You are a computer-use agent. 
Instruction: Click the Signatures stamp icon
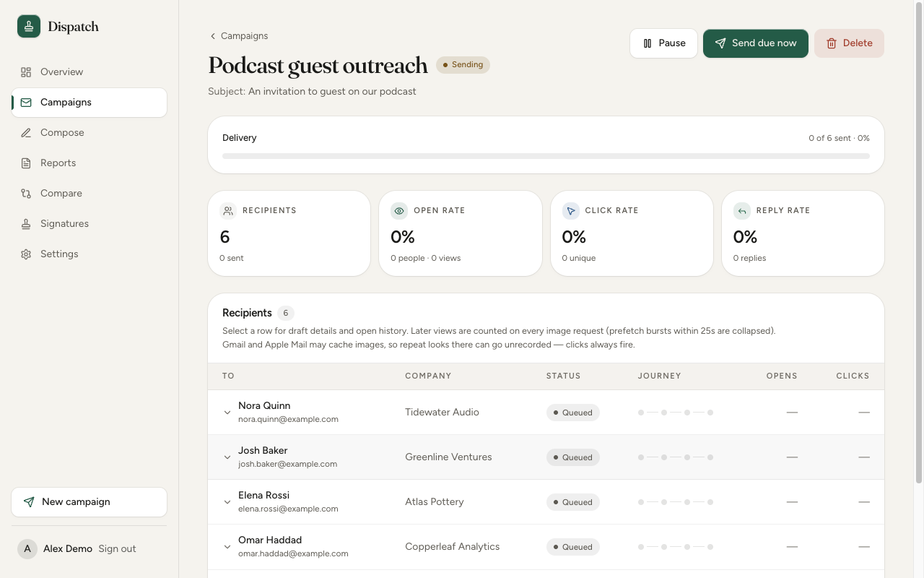coord(26,224)
